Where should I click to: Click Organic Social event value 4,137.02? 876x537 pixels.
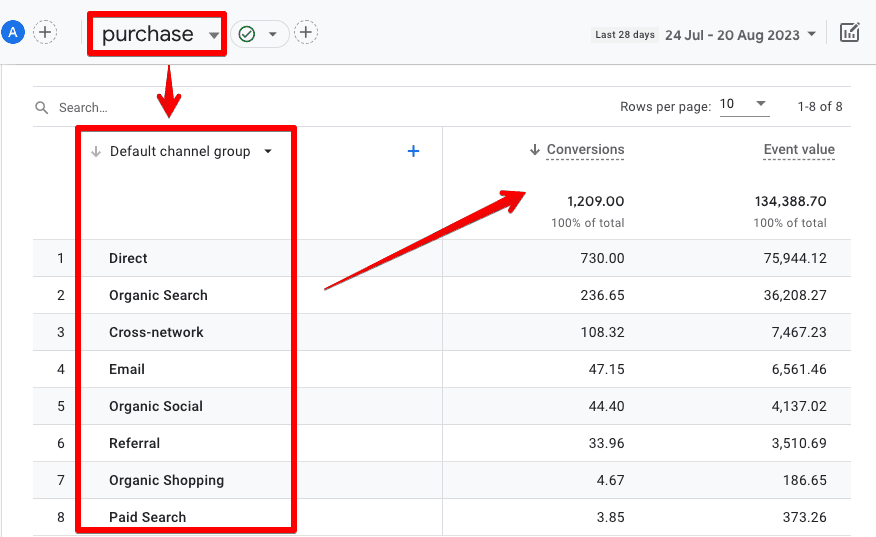pos(799,406)
